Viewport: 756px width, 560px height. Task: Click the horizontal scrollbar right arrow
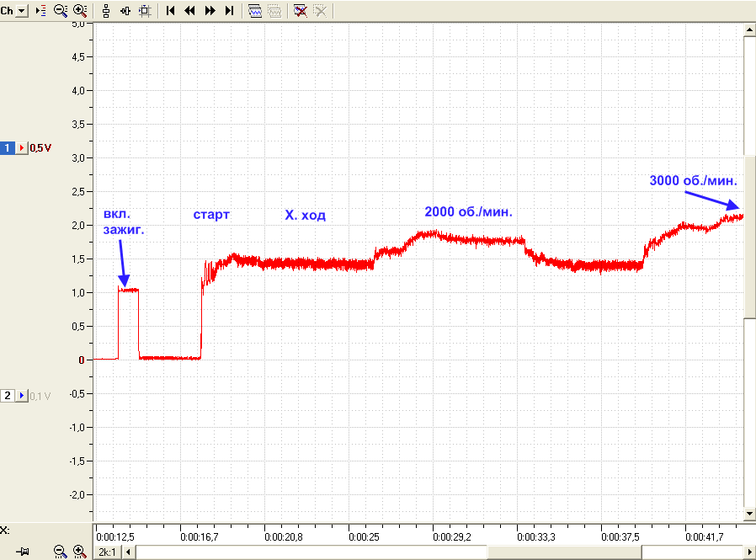click(x=749, y=552)
